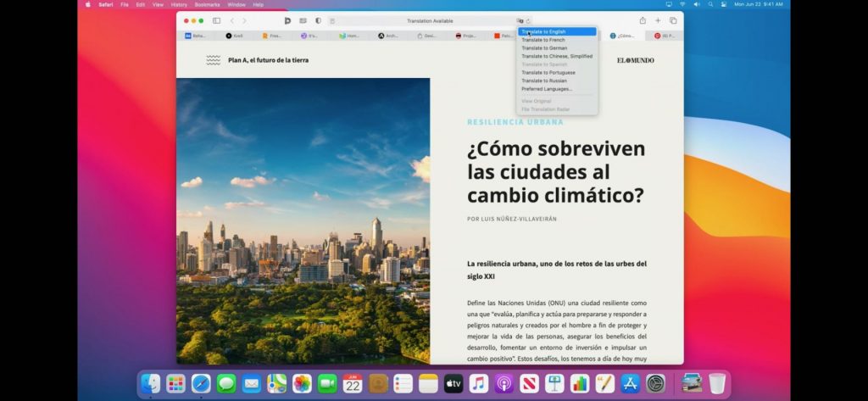Open the File menu in the menu bar

click(125, 4)
